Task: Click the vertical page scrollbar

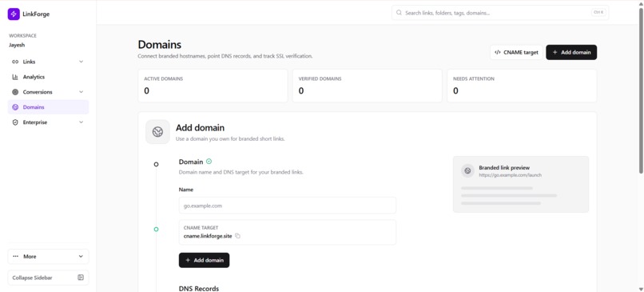Action: [641, 90]
